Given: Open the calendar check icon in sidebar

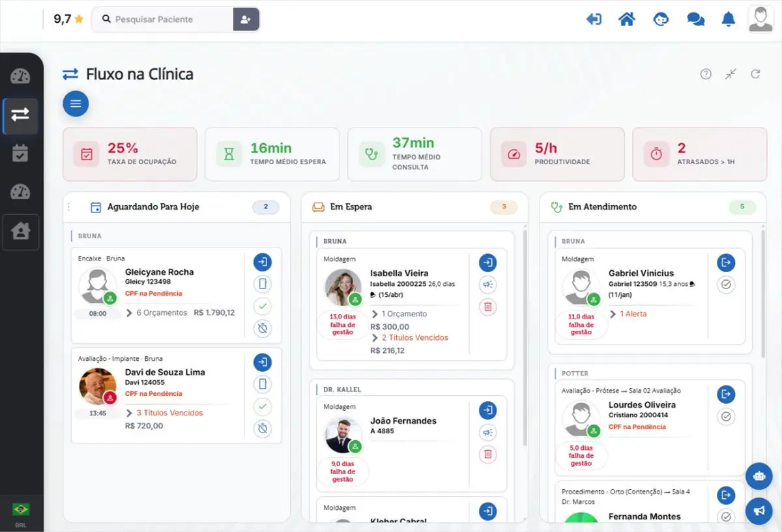Looking at the screenshot, I should tap(20, 154).
